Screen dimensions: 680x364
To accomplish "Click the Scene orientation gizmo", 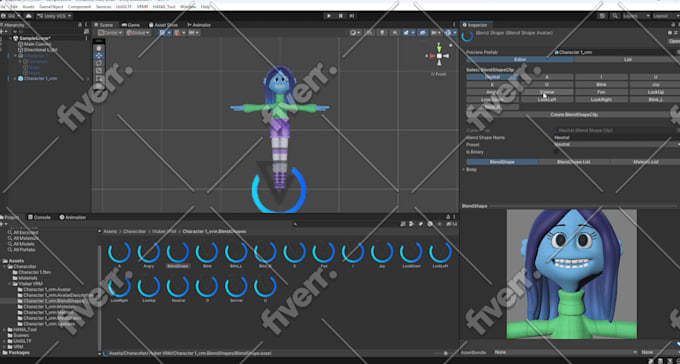I will (x=439, y=56).
